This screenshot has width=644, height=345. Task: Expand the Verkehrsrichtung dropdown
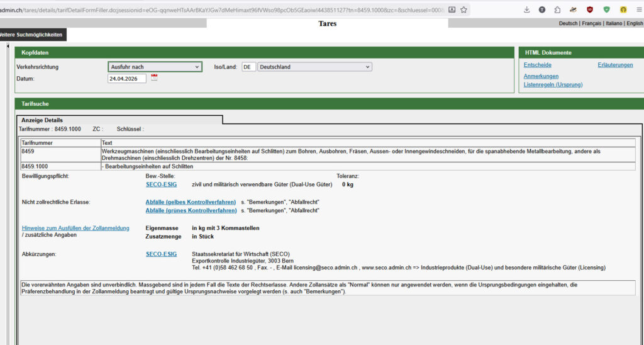[155, 67]
